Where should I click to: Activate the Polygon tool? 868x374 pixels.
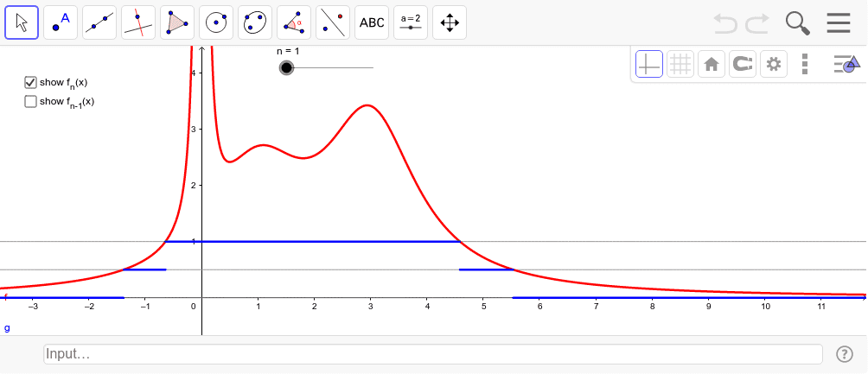pyautogui.click(x=177, y=22)
